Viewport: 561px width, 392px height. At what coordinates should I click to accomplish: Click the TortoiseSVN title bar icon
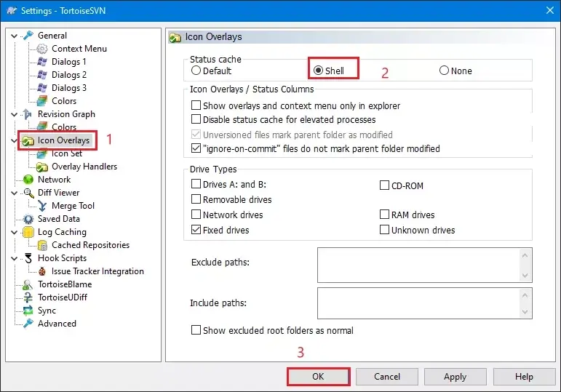[x=12, y=11]
